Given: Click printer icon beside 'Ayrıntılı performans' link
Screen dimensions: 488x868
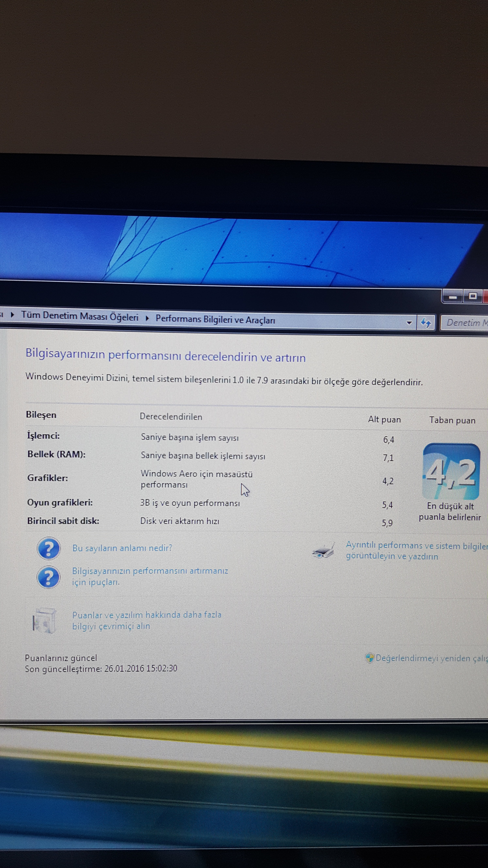Looking at the screenshot, I should (x=323, y=551).
